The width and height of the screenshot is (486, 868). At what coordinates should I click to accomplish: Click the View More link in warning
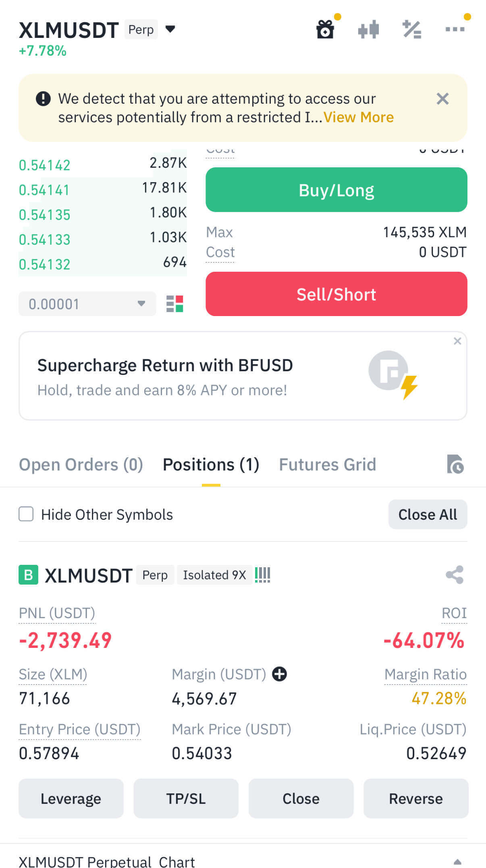(x=359, y=117)
